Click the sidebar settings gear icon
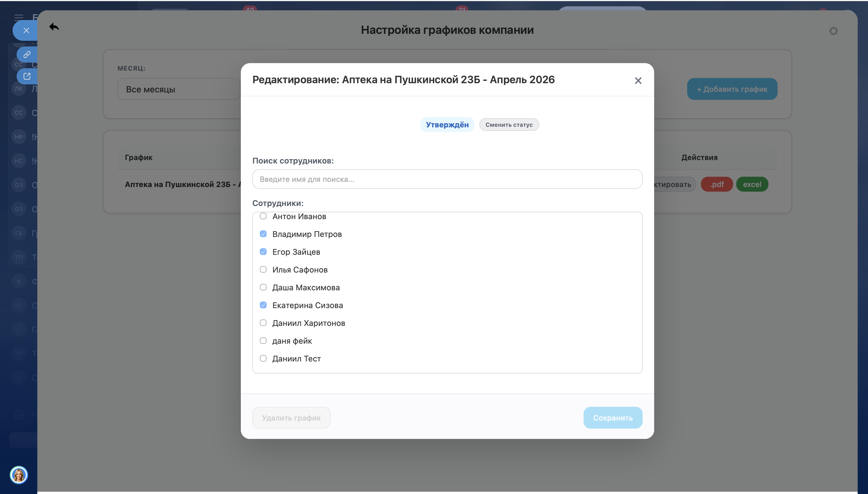This screenshot has height=494, width=868. click(x=19, y=414)
